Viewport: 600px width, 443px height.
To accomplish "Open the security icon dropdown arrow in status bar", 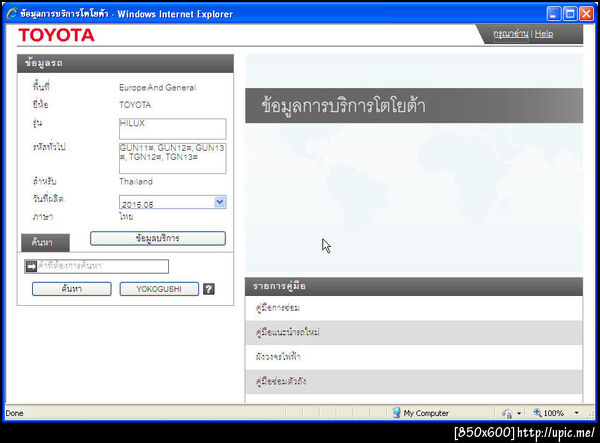I will coord(519,413).
